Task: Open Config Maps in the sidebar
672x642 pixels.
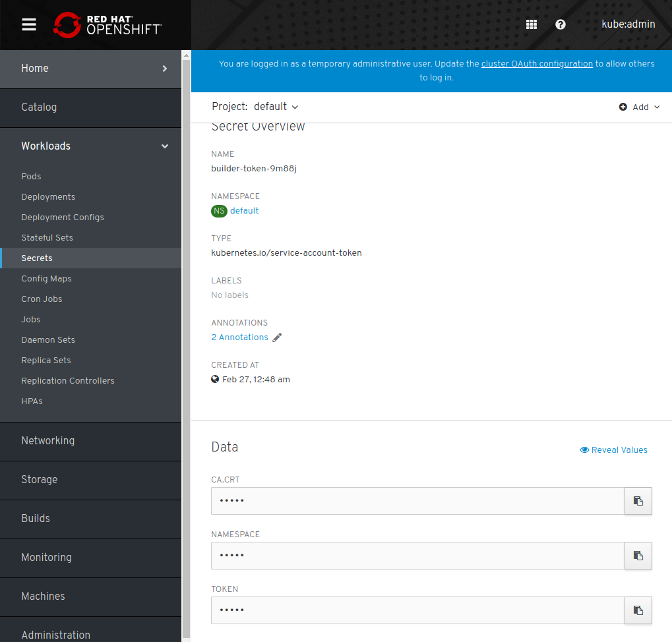Action: (x=46, y=279)
